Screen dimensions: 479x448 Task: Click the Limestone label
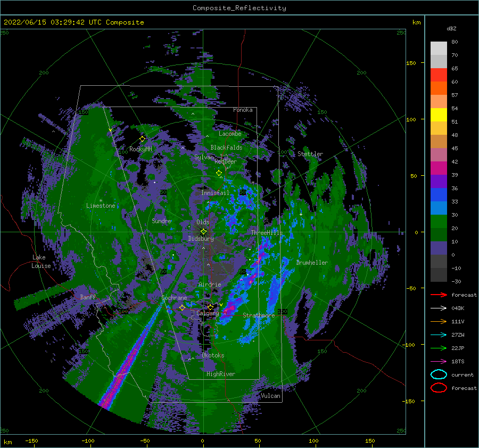click(x=101, y=206)
